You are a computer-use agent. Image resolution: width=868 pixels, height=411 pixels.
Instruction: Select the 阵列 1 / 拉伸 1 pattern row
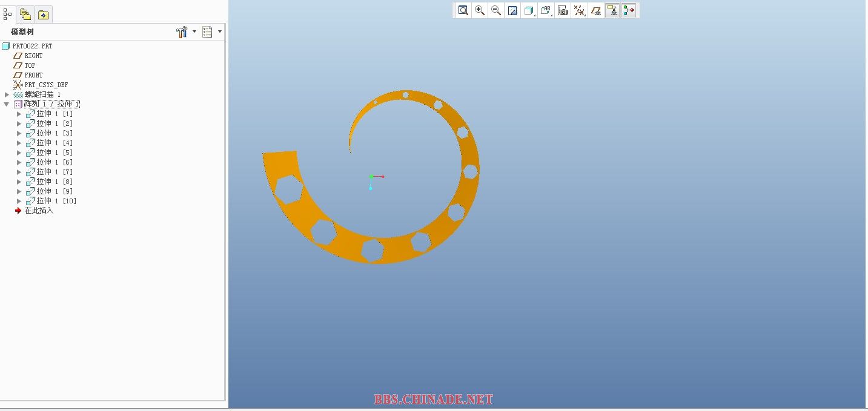52,104
